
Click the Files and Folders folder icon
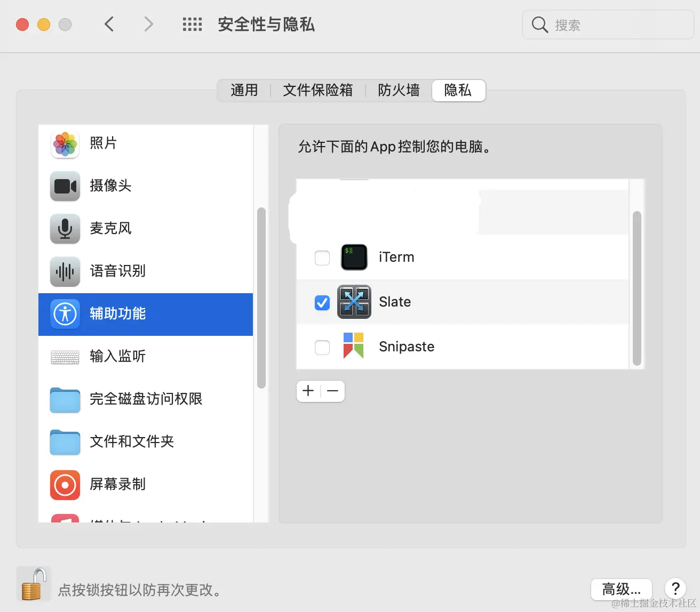(x=65, y=442)
